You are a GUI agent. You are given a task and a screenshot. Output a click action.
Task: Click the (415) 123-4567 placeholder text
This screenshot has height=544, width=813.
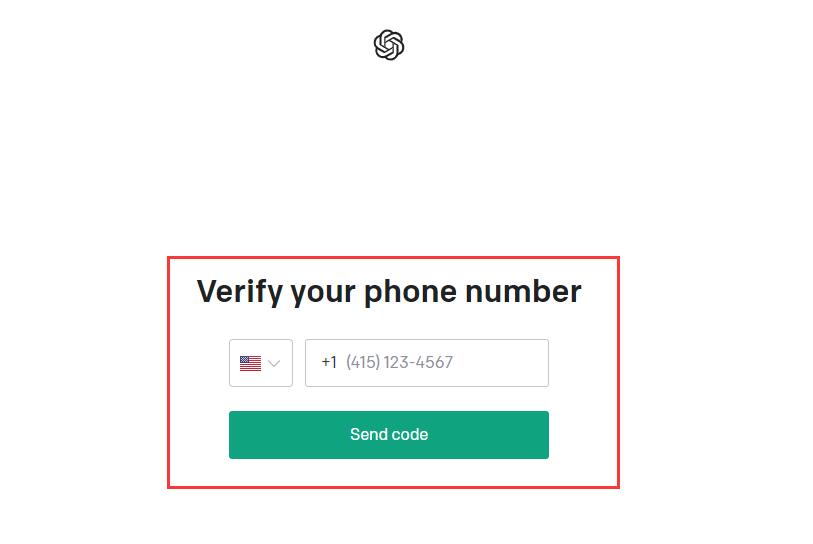click(399, 362)
